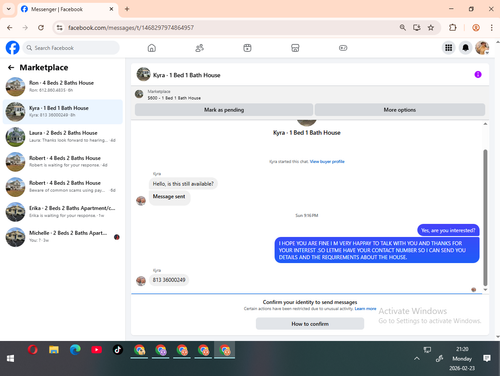Image resolution: width=500 pixels, height=376 pixels.
Task: Open a new browser tab
Action: pyautogui.click(x=127, y=9)
